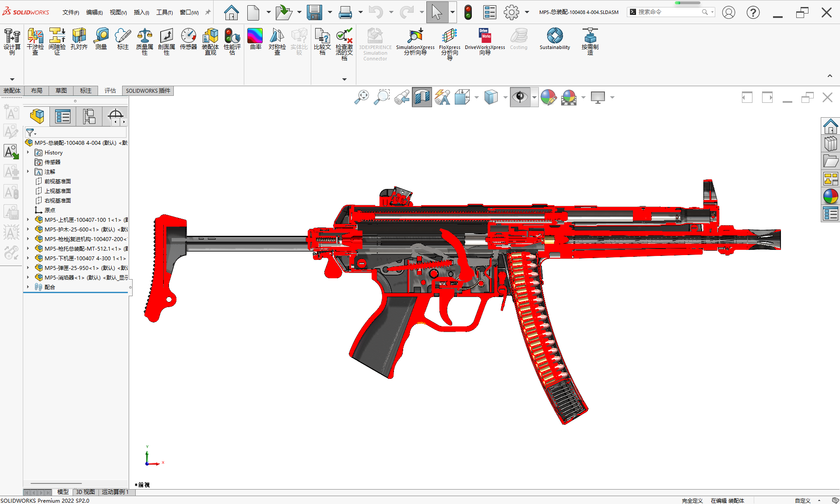Open the Appearances task pane tab

(x=830, y=196)
